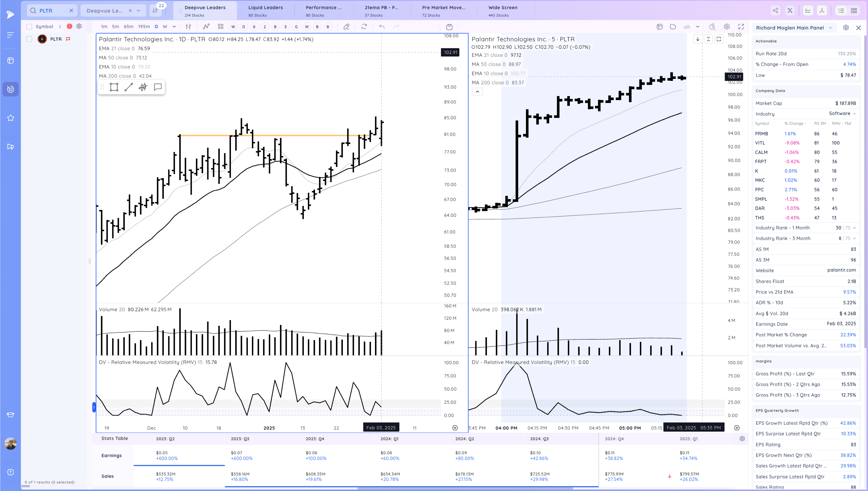Share to X (Twitter) icon
Screen dimensions: 868x491
pos(790,10)
